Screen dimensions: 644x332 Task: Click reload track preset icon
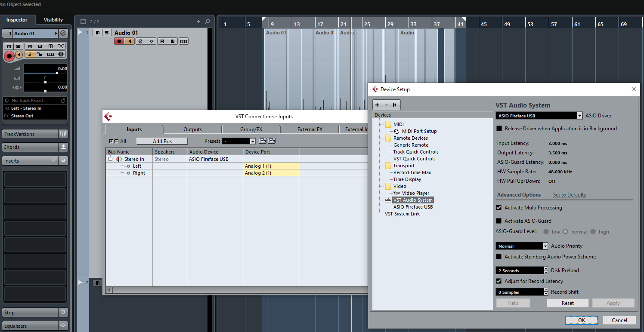click(x=63, y=101)
